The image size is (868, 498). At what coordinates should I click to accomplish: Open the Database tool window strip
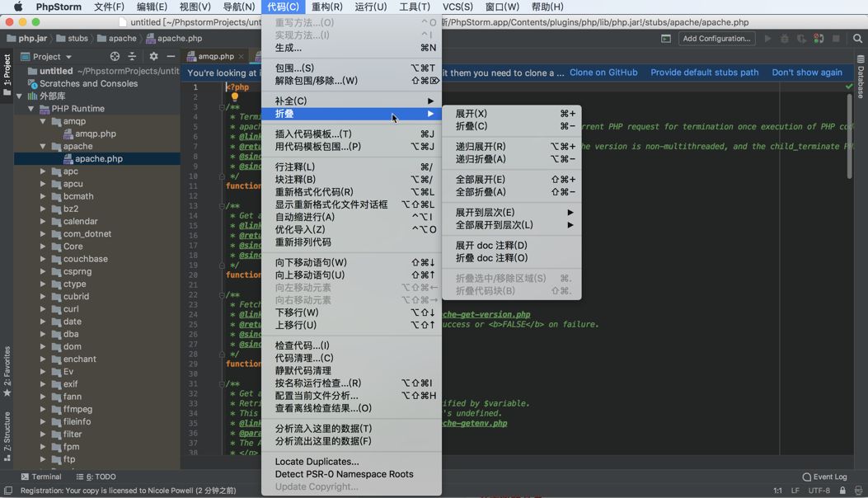861,77
